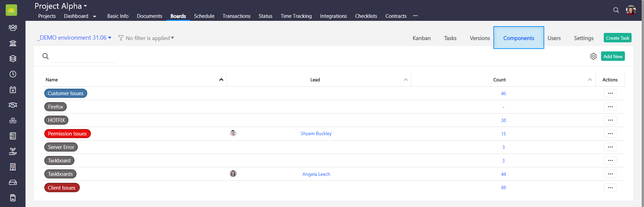Click the red Permission Issues component tag
Viewport: 644px width, 207px height.
67,134
